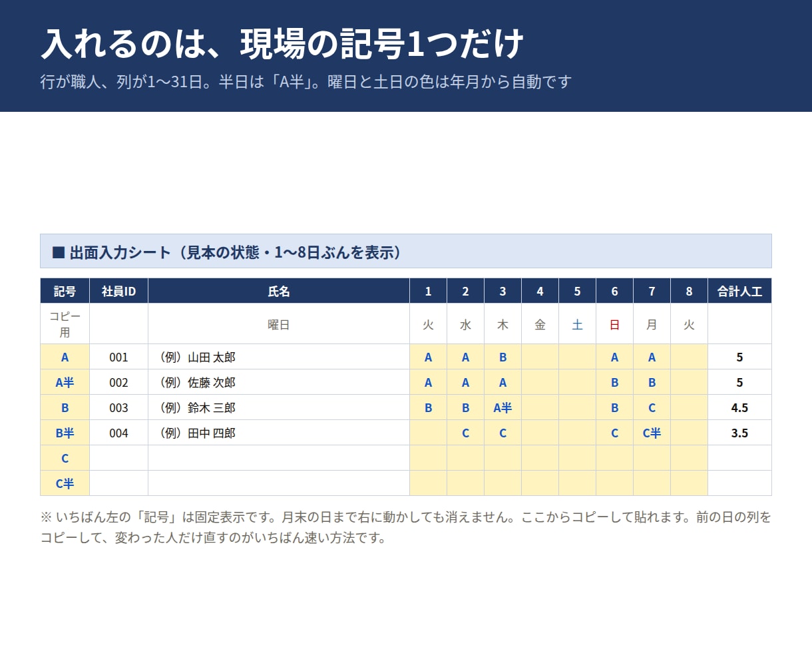812x671 pixels.
Task: Click the コピー用 cell
Action: [x=65, y=324]
